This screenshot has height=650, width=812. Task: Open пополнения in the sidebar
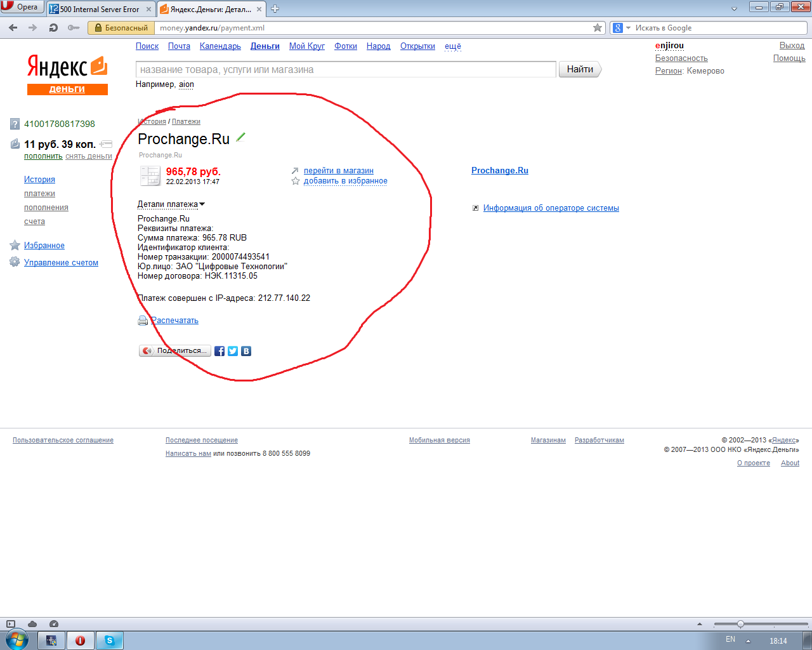46,208
